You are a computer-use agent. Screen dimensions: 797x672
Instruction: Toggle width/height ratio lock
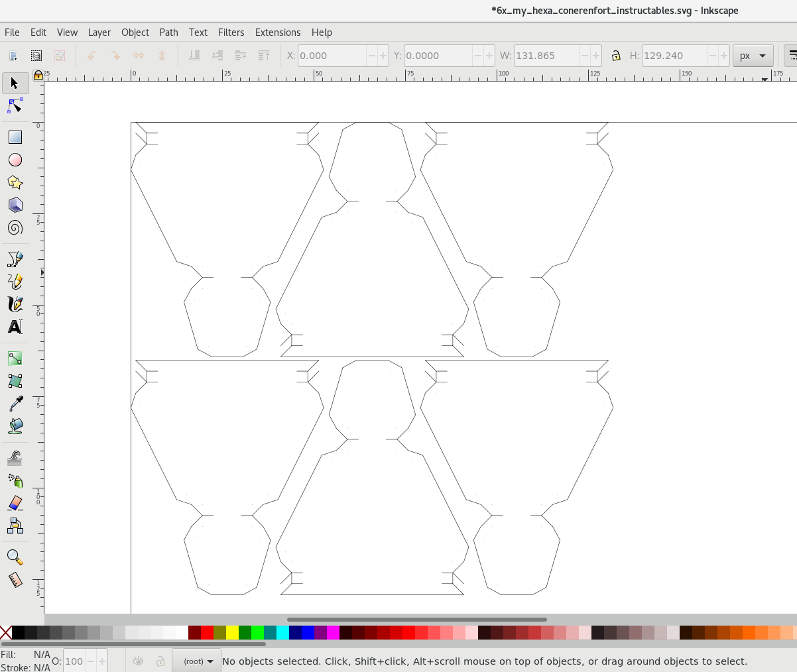point(616,56)
